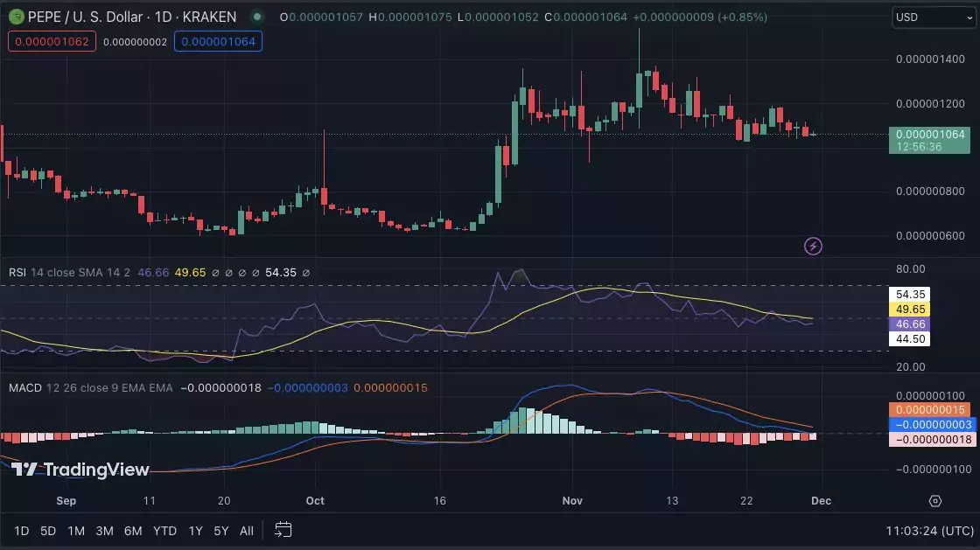Click the MACD legend value 0.000000015

[x=390, y=387]
